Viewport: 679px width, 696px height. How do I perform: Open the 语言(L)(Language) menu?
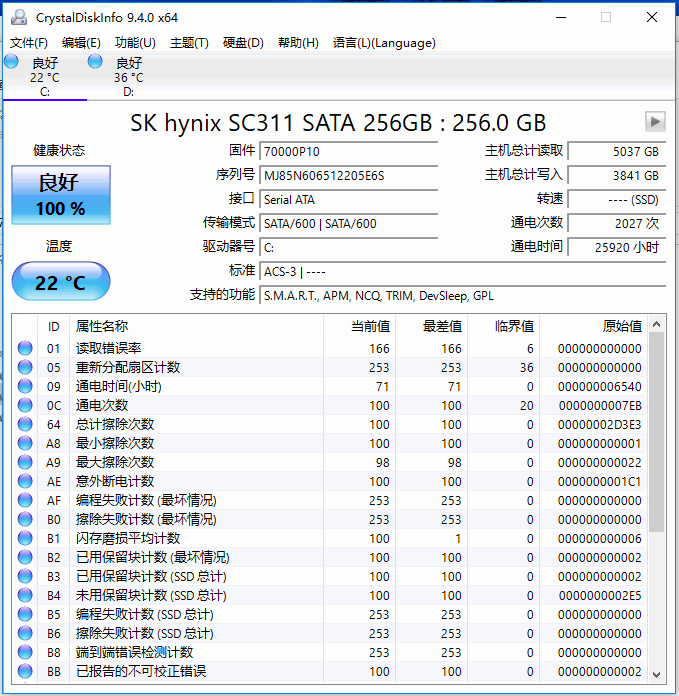tap(384, 43)
